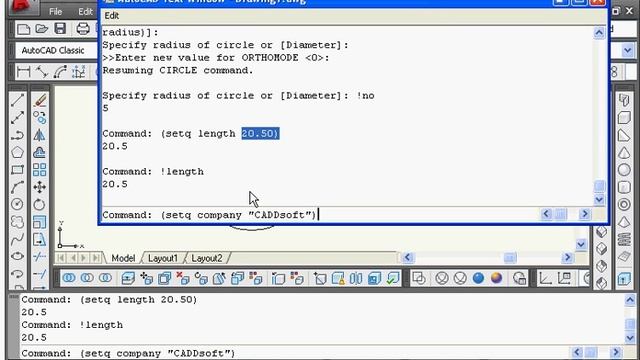The image size is (640, 360).
Task: Click the solid Intersect icon
Action: pos(105,278)
